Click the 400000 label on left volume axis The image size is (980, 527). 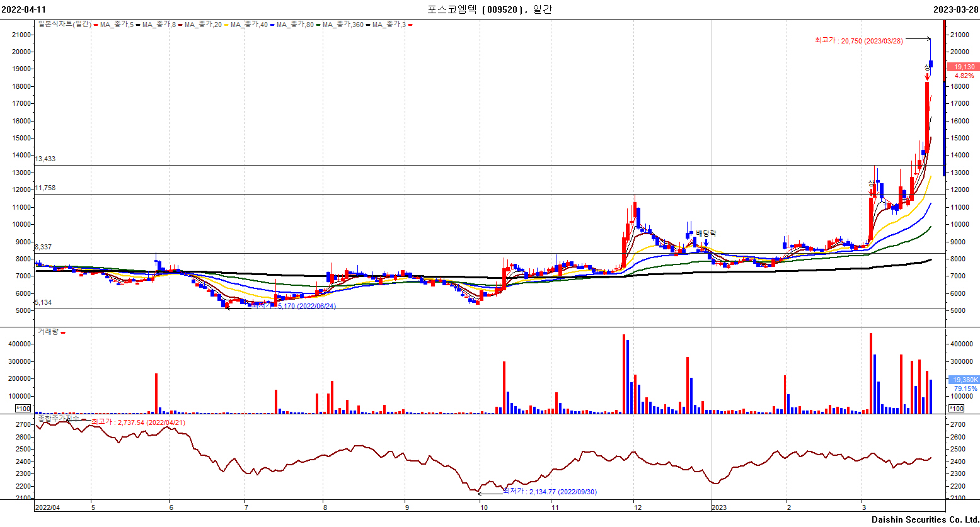19,344
